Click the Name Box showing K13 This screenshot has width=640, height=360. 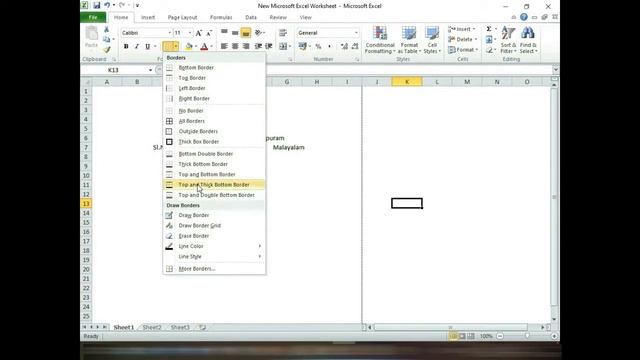113,70
